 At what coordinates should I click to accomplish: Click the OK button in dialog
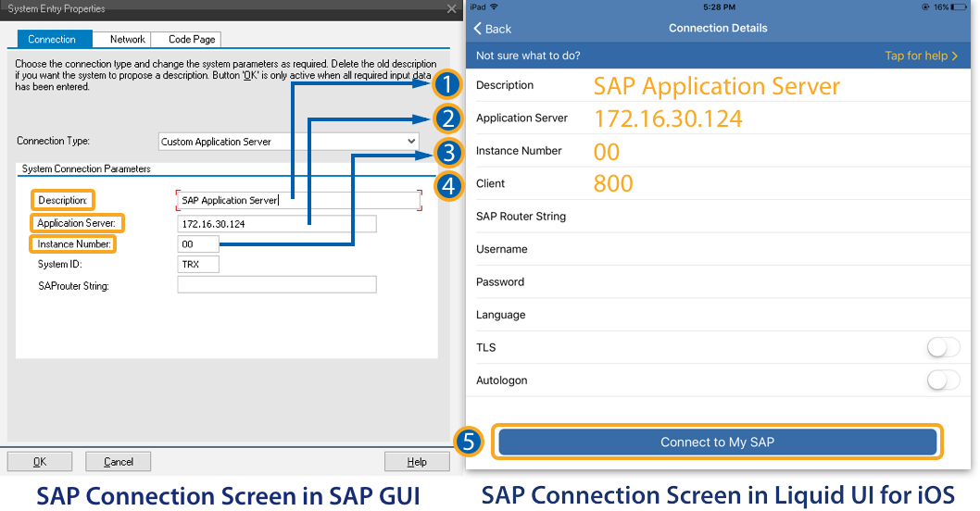pos(40,462)
